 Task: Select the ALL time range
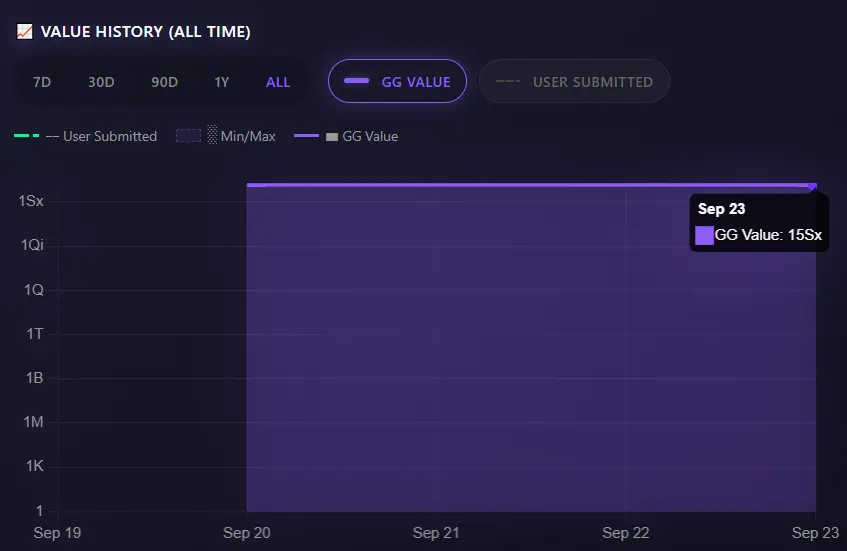pyautogui.click(x=278, y=82)
